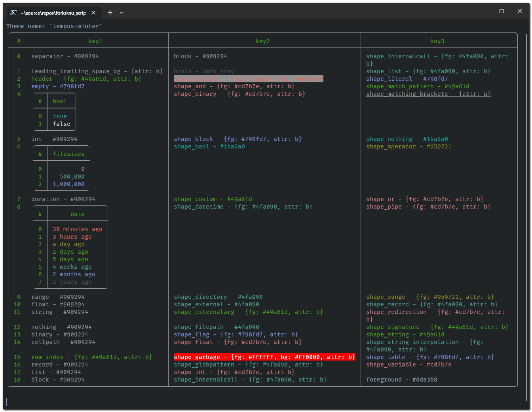Click the 'filesizes' nested table header
The image size is (532, 412).
[x=69, y=154]
